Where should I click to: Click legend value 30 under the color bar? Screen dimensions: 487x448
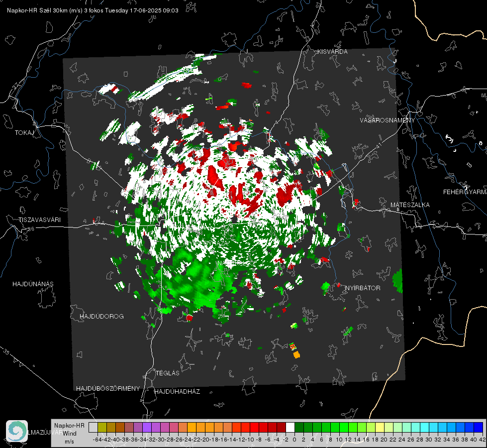(x=429, y=440)
